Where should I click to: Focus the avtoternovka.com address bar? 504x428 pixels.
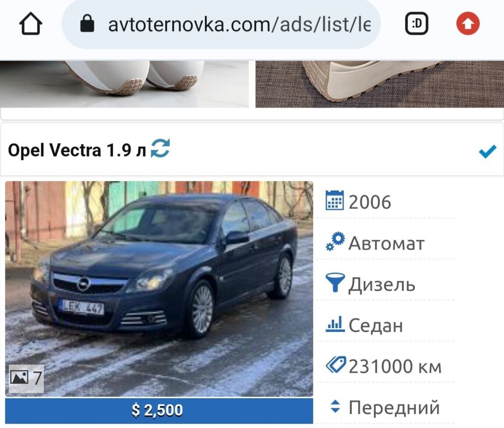(x=221, y=24)
